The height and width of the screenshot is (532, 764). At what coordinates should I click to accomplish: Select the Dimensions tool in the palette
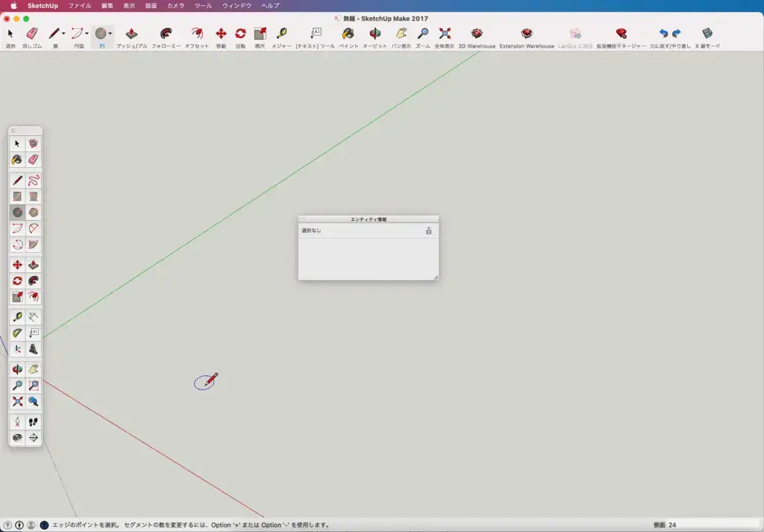click(33, 317)
